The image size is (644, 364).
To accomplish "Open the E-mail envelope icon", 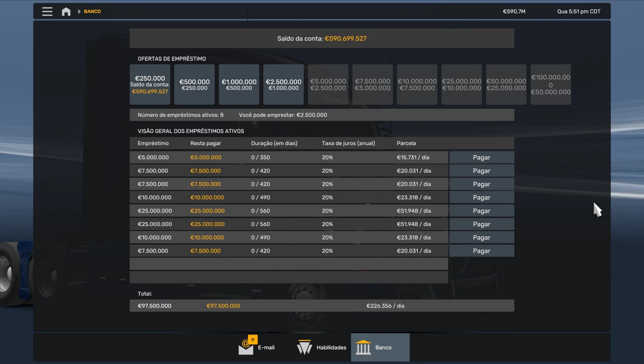I will [x=246, y=349].
